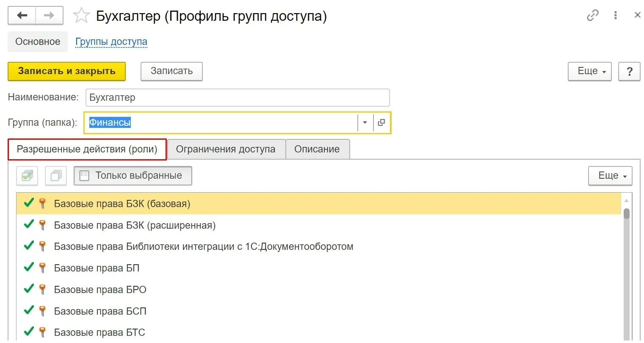Expand the Группа (папка) dropdown arrow
The image size is (644, 343).
tap(365, 122)
